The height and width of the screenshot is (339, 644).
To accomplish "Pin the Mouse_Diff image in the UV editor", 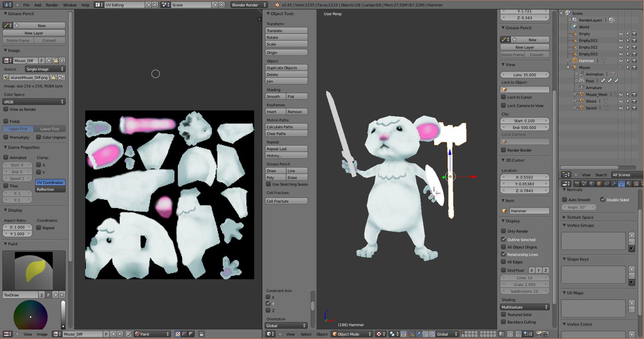I will point(128,334).
